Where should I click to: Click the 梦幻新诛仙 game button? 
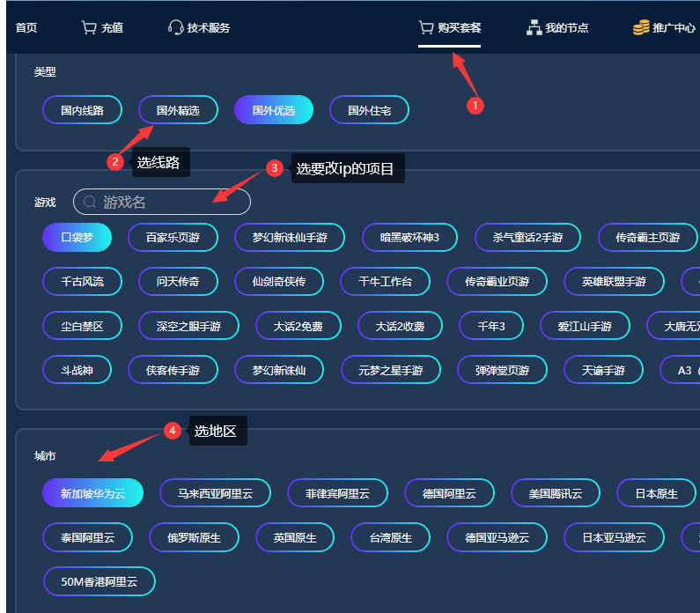click(x=279, y=370)
